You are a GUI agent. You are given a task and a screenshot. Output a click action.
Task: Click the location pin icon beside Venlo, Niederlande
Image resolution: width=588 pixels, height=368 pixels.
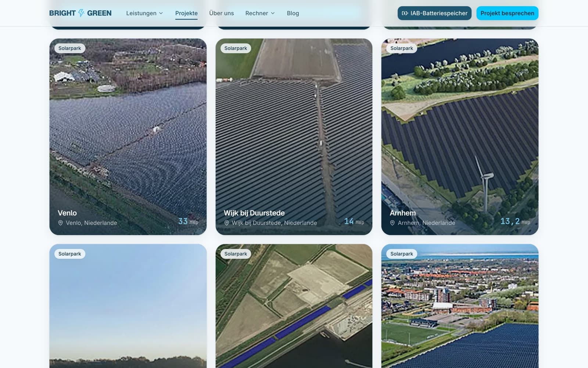tap(61, 223)
